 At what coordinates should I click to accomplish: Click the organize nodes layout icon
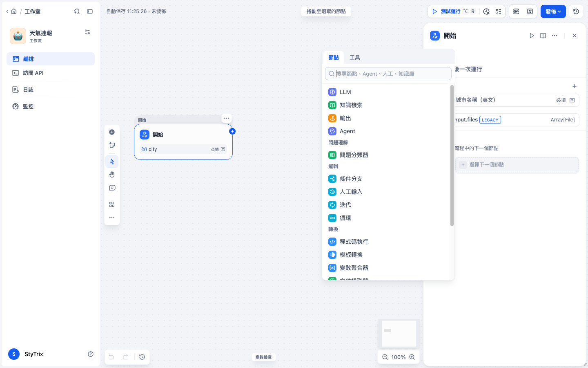point(112,204)
